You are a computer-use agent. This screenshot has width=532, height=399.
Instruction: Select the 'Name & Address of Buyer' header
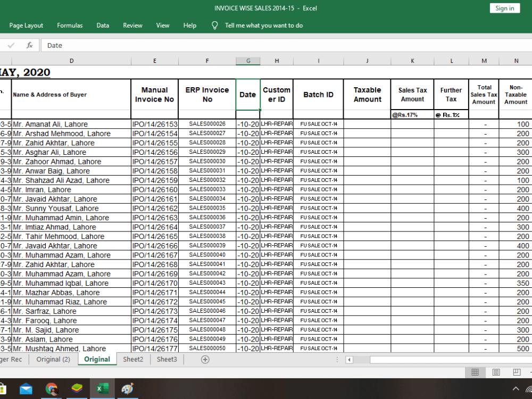click(71, 95)
